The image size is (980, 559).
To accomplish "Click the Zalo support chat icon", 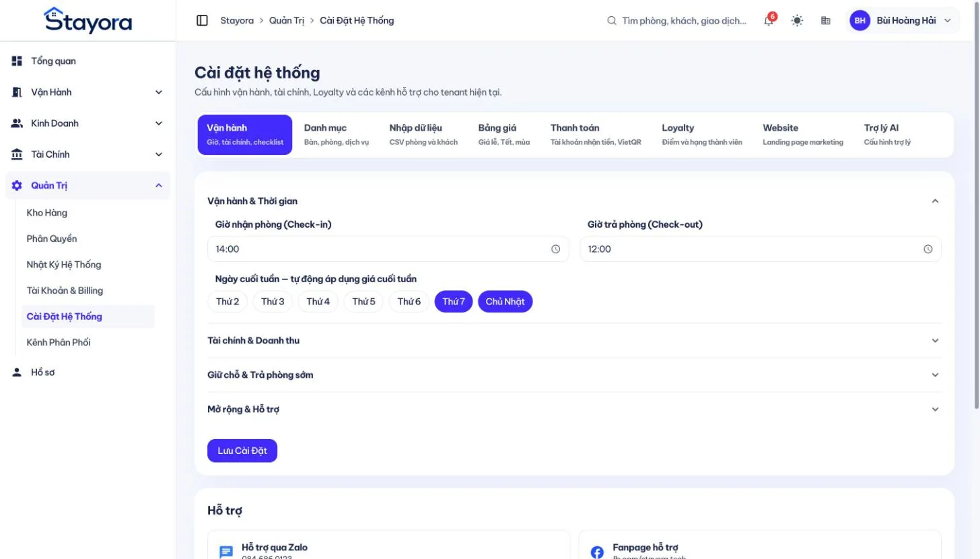I will pos(227,552).
